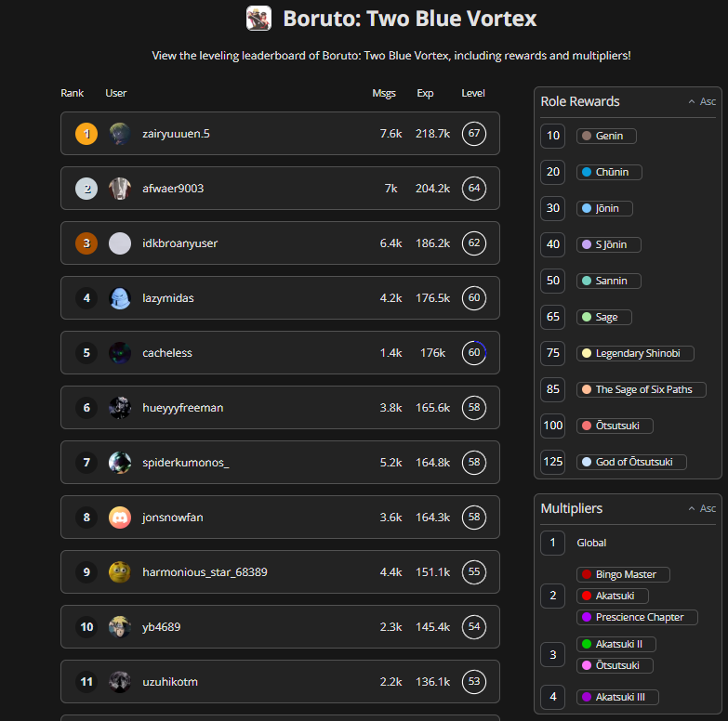This screenshot has width=728, height=721.
Task: Click cacheless level 60 progress ring
Action: [474, 353]
